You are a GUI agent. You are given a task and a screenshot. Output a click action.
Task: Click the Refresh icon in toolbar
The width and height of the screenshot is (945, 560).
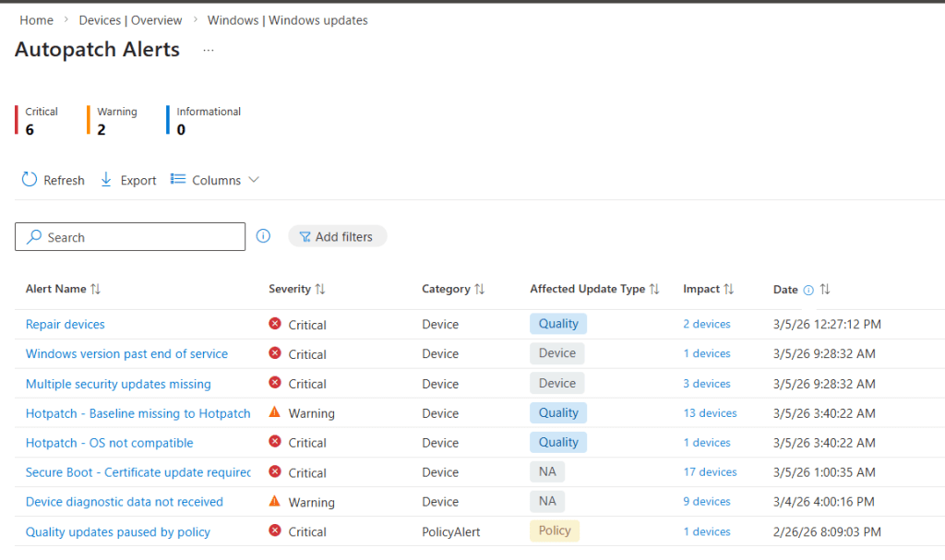tap(30, 180)
